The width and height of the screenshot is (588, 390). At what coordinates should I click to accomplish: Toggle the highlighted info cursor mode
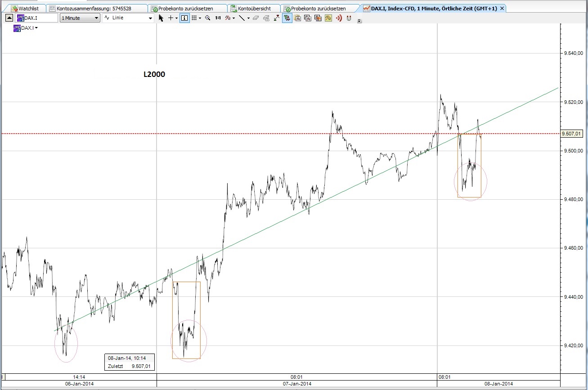click(184, 18)
